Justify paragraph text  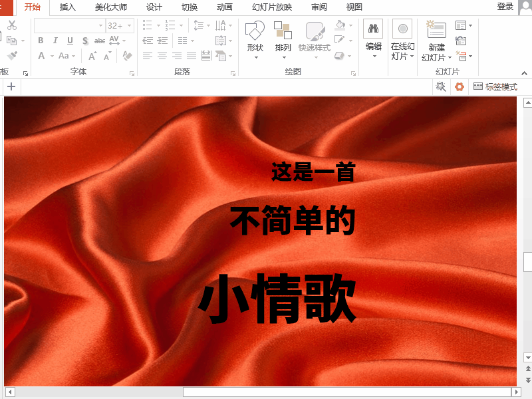(x=192, y=56)
